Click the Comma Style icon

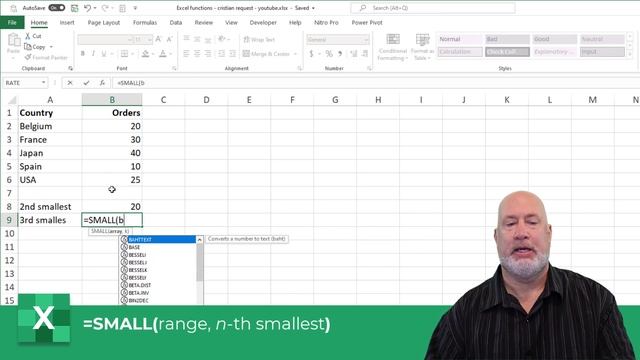tap(340, 53)
